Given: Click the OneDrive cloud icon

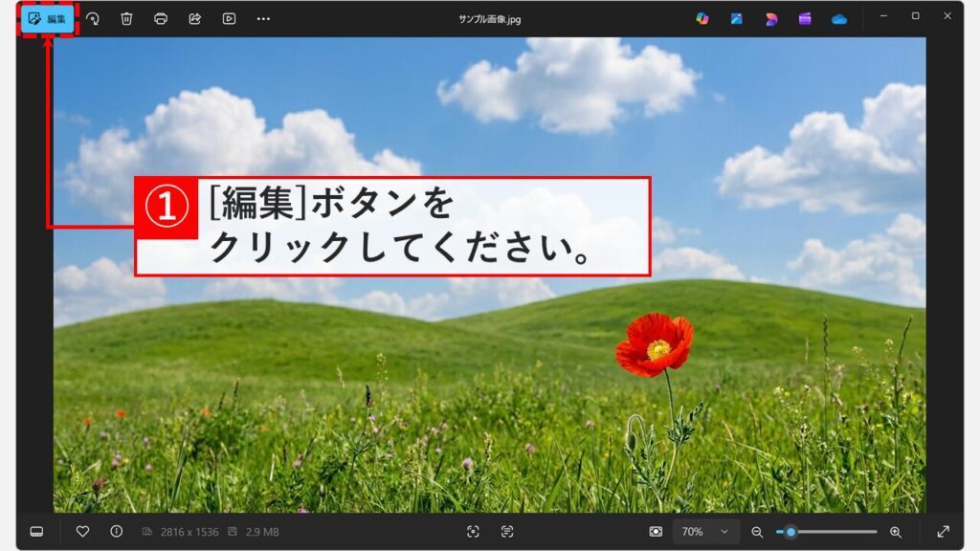Looking at the screenshot, I should click(x=839, y=17).
